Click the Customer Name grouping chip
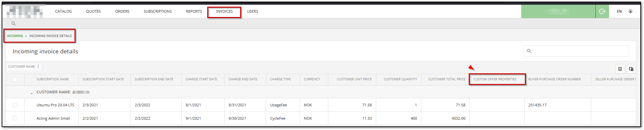 click(x=24, y=66)
